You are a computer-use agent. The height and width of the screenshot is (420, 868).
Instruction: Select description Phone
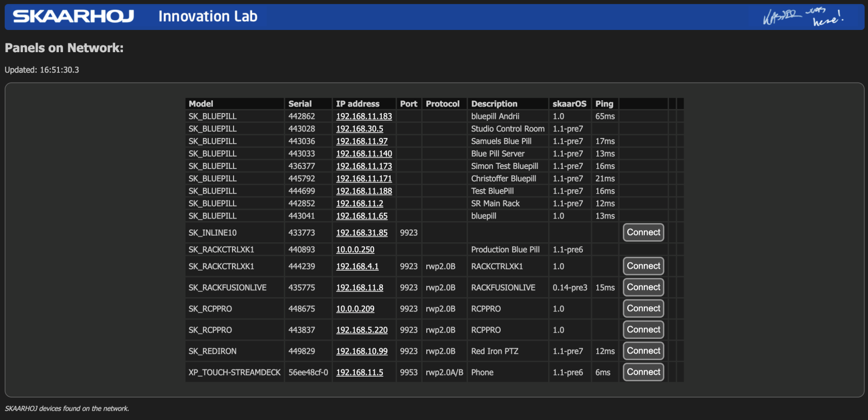[482, 372]
